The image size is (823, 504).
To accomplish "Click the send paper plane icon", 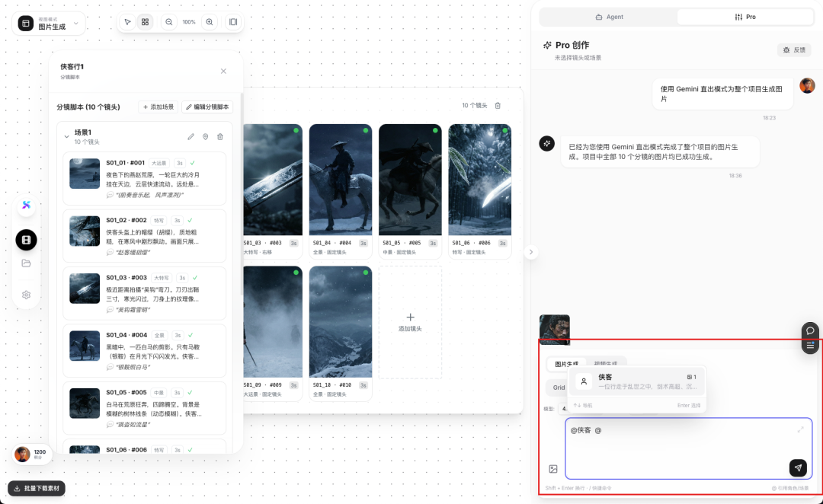I will pos(798,467).
